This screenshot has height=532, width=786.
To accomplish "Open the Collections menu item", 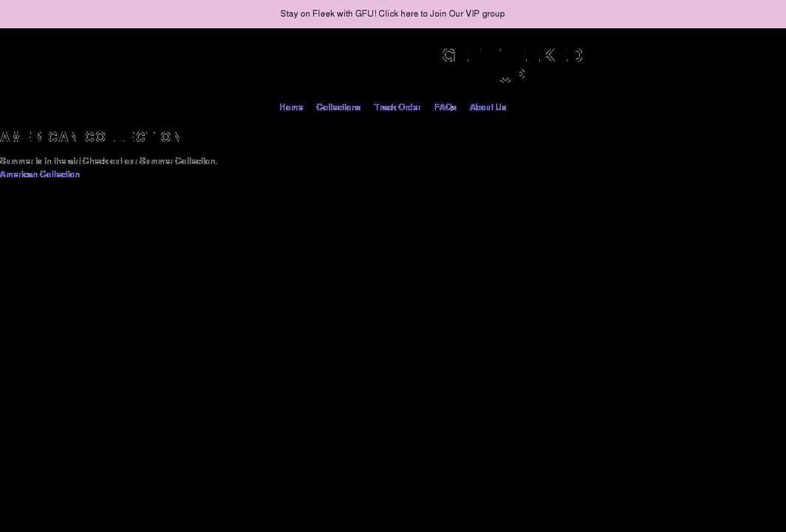I will 338,107.
